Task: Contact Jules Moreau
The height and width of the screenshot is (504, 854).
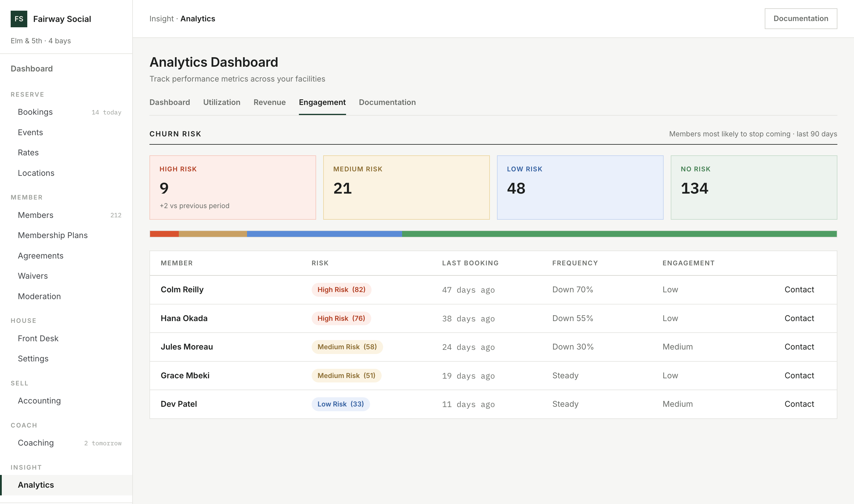Action: [x=799, y=347]
